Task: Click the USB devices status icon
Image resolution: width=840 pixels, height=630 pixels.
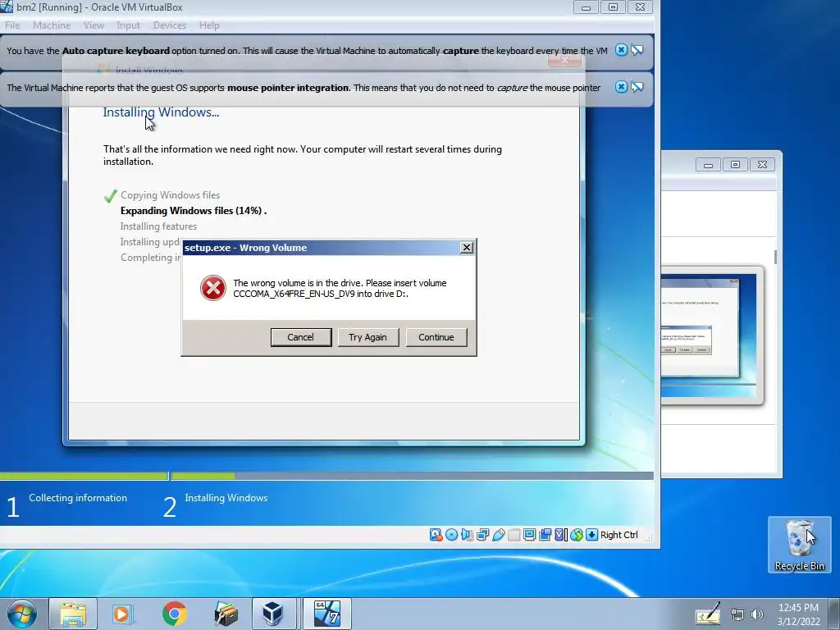Action: 498,535
